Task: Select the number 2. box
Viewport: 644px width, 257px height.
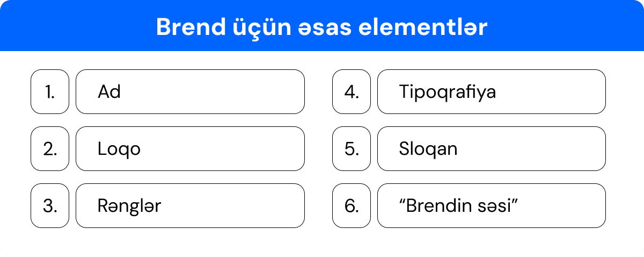Action: (50, 149)
